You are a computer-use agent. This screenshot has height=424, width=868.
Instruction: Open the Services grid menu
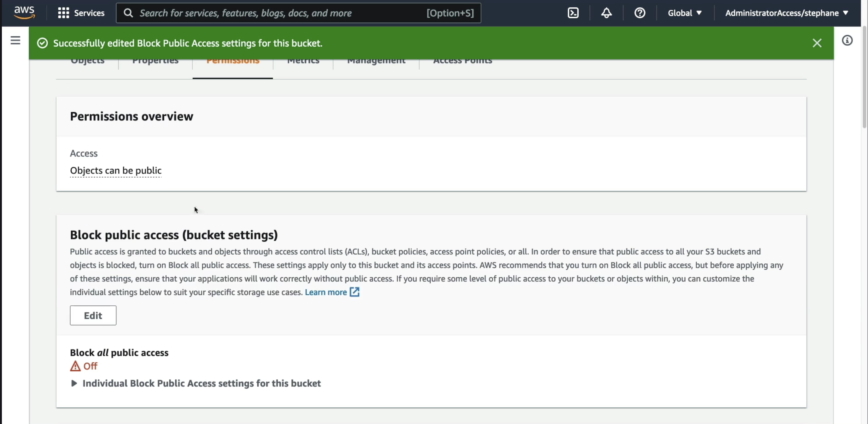point(63,13)
